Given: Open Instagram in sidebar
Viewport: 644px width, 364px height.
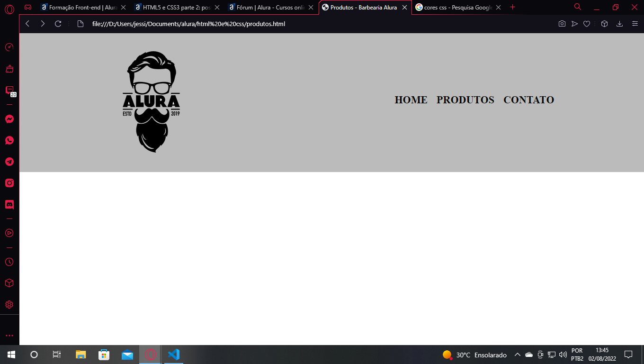Looking at the screenshot, I should (x=9, y=183).
